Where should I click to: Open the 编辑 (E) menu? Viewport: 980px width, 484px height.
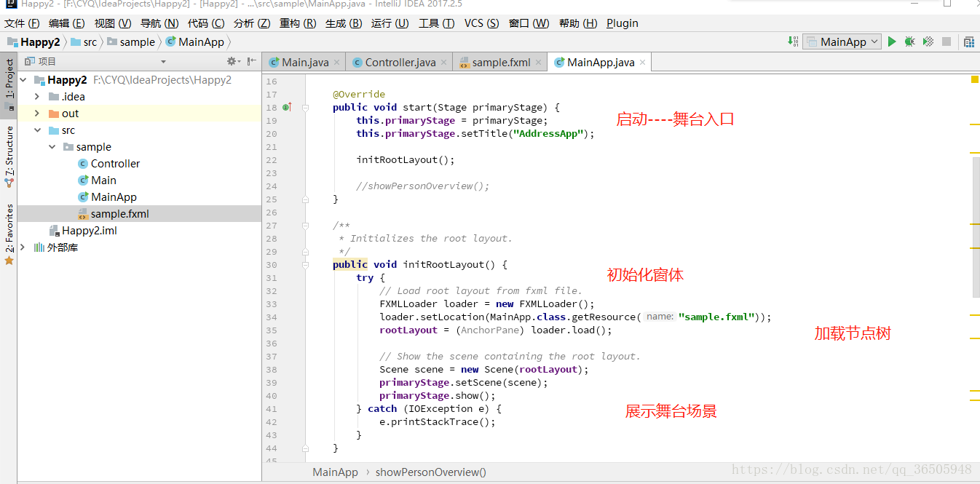[x=67, y=23]
